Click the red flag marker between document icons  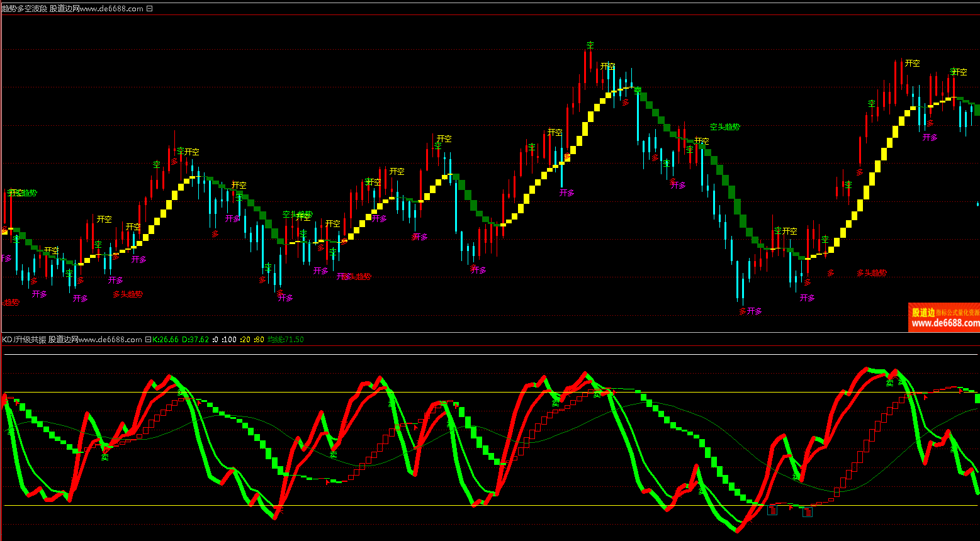tap(791, 508)
